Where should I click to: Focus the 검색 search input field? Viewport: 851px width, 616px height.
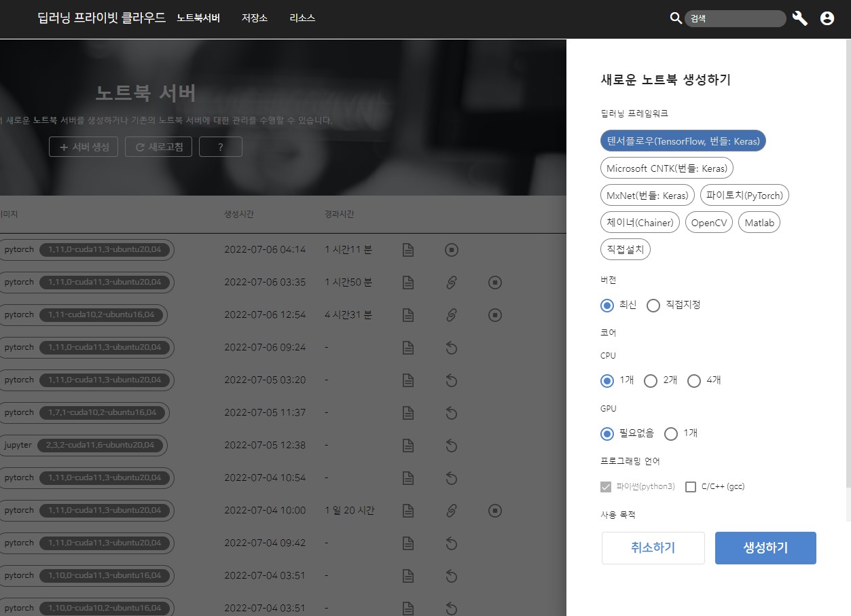point(735,18)
